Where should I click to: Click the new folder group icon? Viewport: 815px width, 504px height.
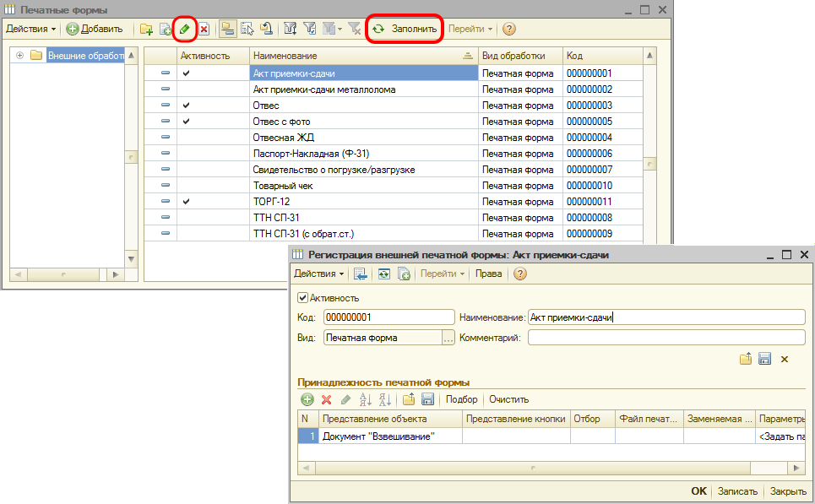tap(146, 29)
